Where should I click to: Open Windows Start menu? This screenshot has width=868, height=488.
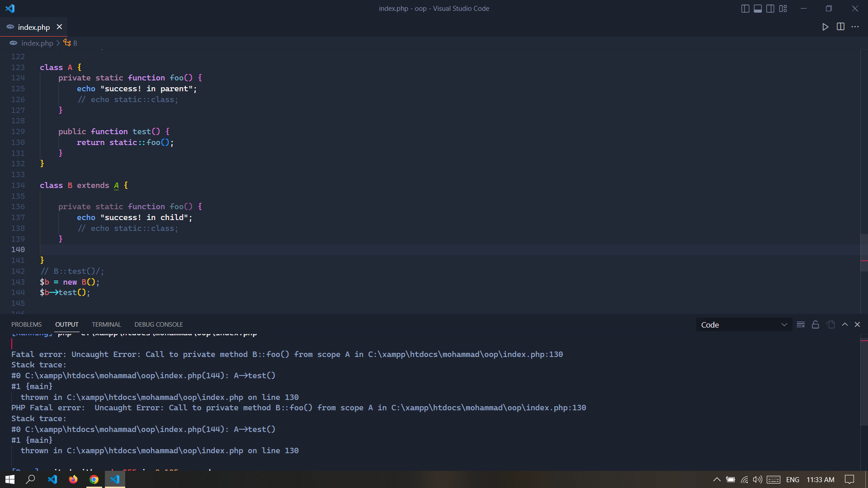(x=10, y=479)
